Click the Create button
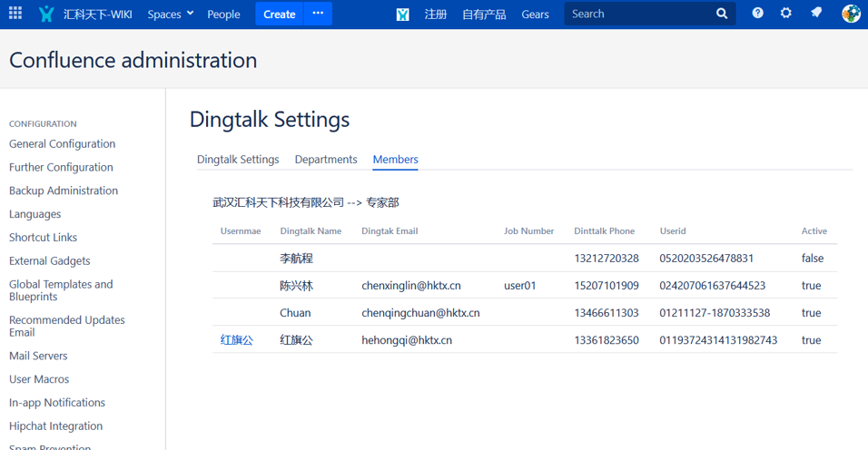Image resolution: width=868 pixels, height=450 pixels. 279,14
